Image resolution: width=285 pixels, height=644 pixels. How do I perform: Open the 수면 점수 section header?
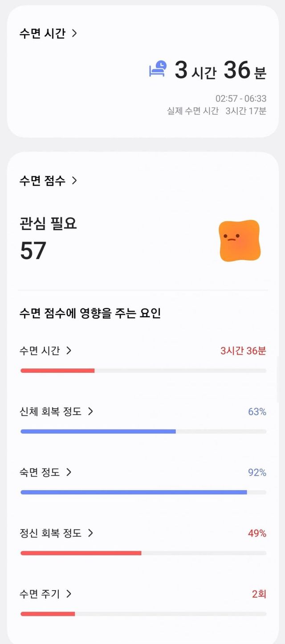tap(42, 180)
